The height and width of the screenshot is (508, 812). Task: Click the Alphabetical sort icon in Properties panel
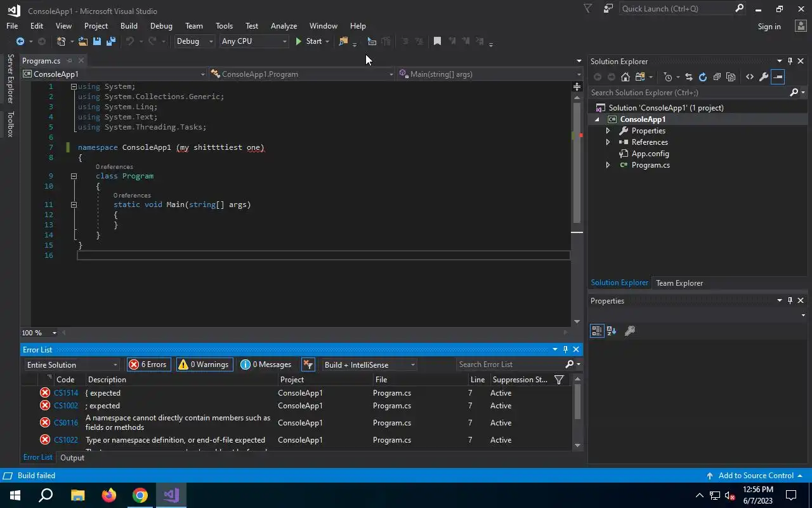612,331
